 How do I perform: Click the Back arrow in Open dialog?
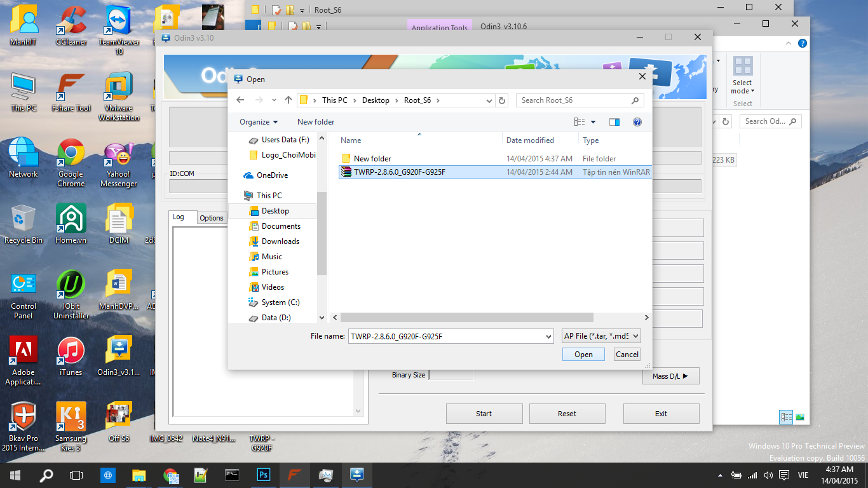point(240,100)
